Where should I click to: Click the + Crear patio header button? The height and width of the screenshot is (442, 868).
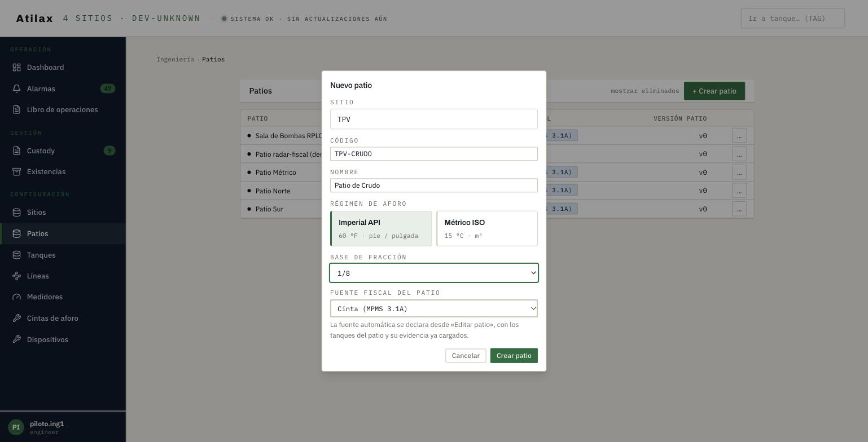point(714,91)
